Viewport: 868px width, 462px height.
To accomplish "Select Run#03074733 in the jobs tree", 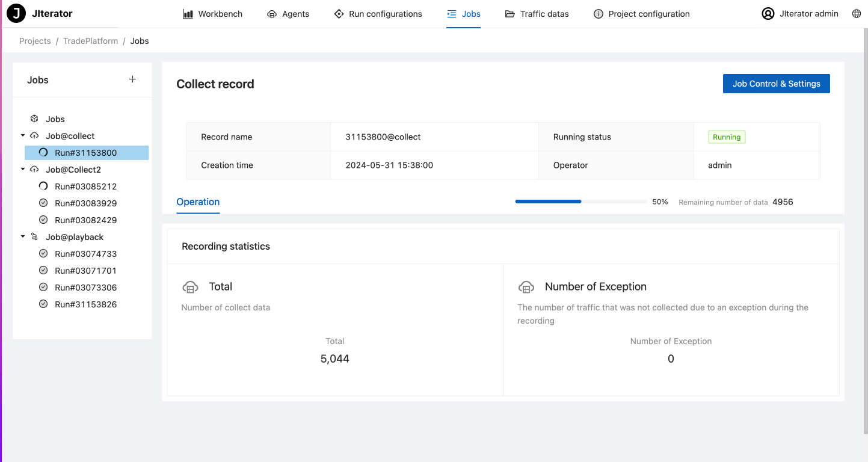I will [86, 254].
